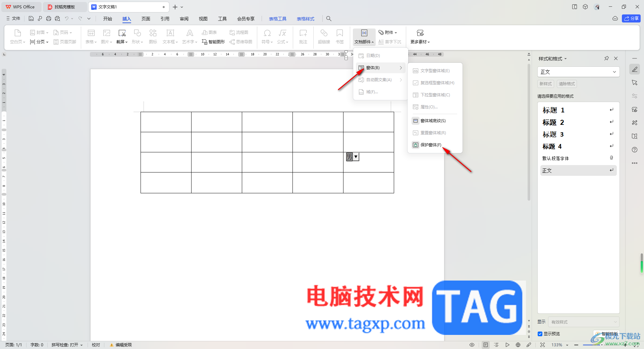The width and height of the screenshot is (644, 349).
Task: Click the 文档部件 document parts button
Action: click(364, 37)
